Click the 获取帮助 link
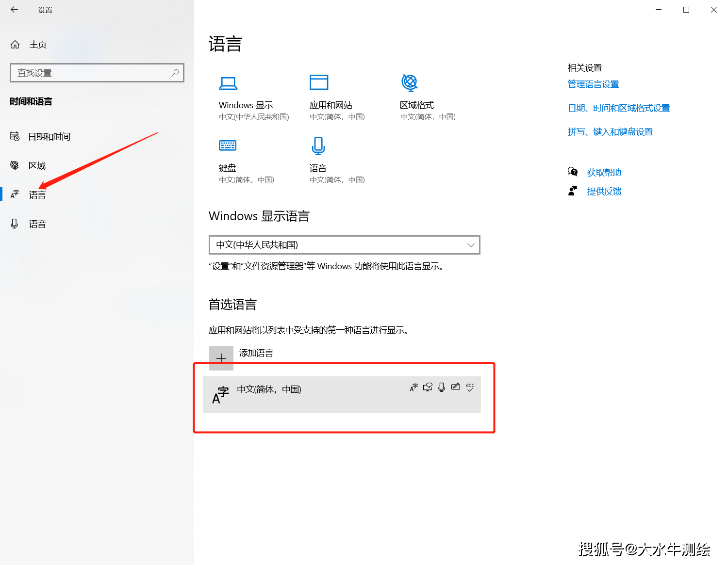Image resolution: width=728 pixels, height=565 pixels. 604,172
